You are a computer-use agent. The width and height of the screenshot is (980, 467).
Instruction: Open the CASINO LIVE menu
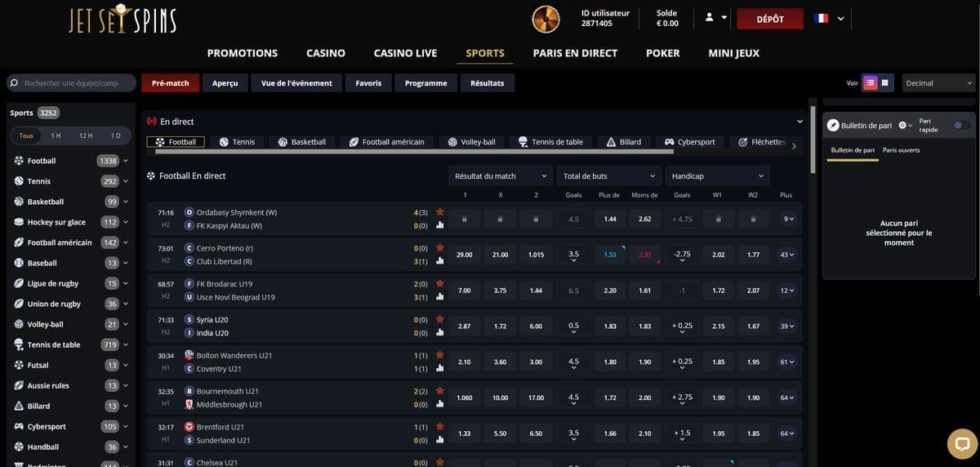405,53
